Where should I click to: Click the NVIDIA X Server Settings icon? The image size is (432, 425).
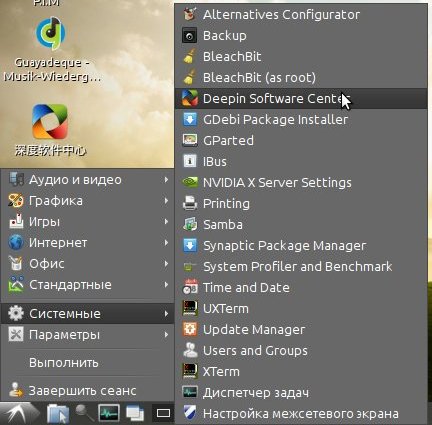click(x=190, y=183)
